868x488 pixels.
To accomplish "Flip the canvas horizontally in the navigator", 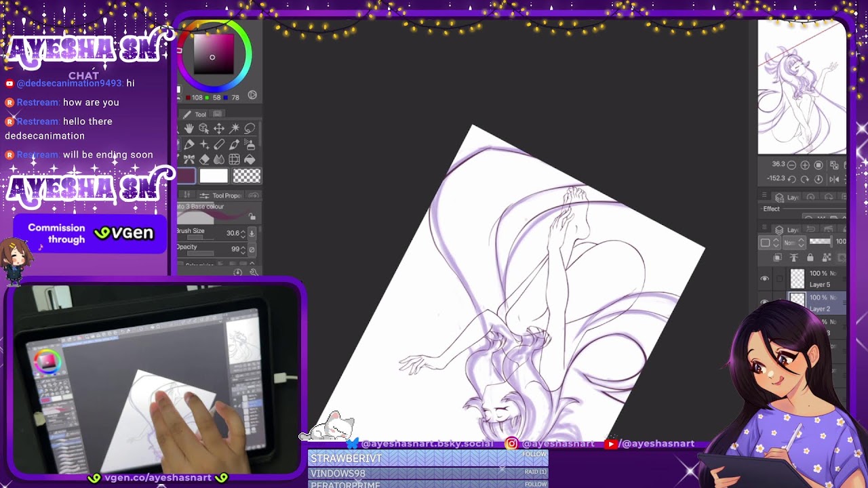I will click(x=834, y=179).
